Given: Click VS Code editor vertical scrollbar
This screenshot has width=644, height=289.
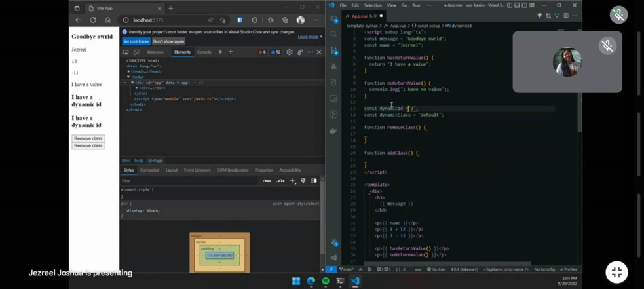Looking at the screenshot, I should [580, 80].
